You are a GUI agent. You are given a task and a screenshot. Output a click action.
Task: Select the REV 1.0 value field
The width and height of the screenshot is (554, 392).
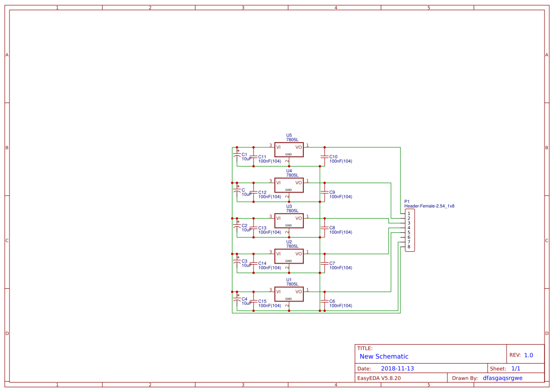tap(528, 355)
